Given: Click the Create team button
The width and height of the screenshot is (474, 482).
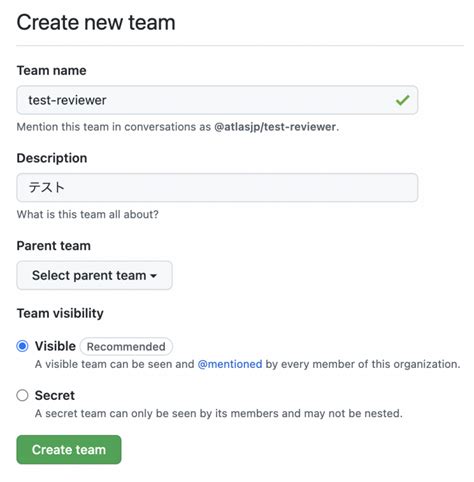Looking at the screenshot, I should point(69,450).
